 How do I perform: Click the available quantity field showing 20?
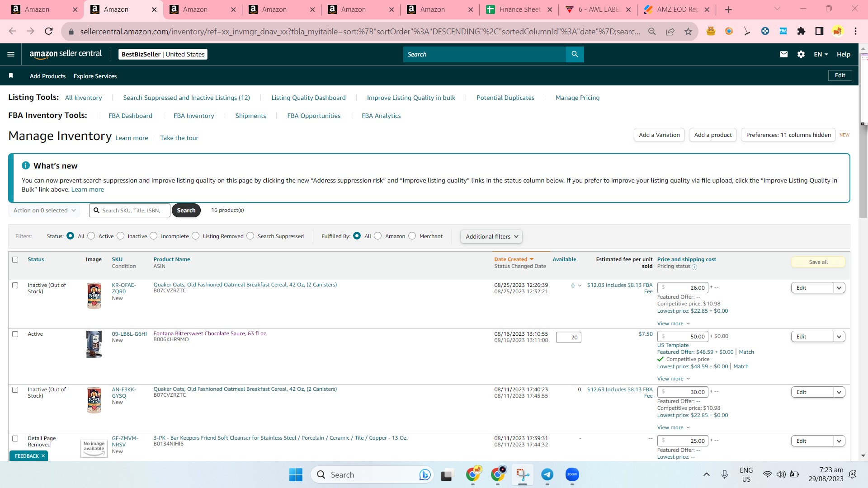coord(568,338)
